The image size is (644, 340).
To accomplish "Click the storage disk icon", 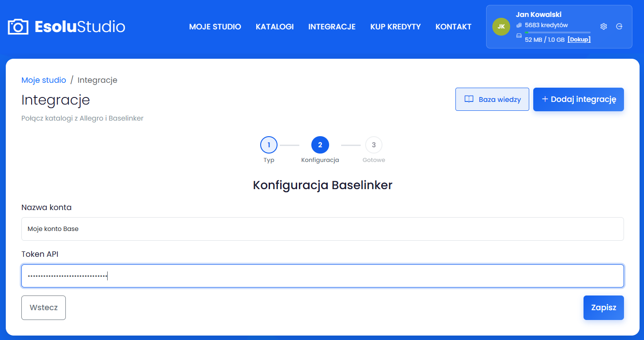I will tap(519, 36).
